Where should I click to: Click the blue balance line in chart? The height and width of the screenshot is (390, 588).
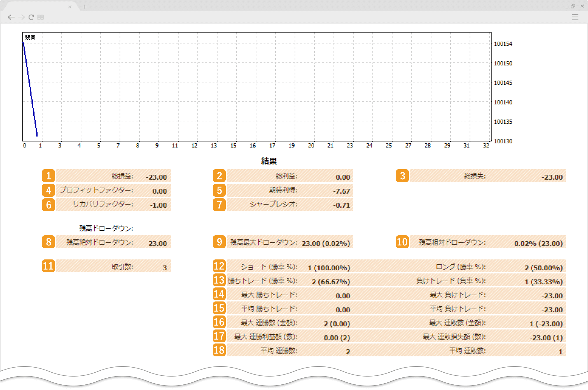(30, 90)
